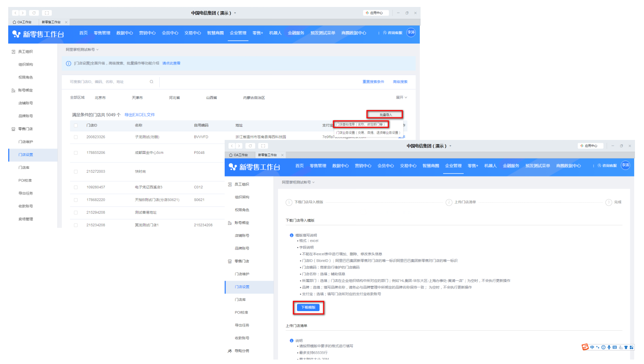The width and height of the screenshot is (644, 364).
Task: Toggle the select-all checkbox in the store table header
Action: pyautogui.click(x=76, y=126)
